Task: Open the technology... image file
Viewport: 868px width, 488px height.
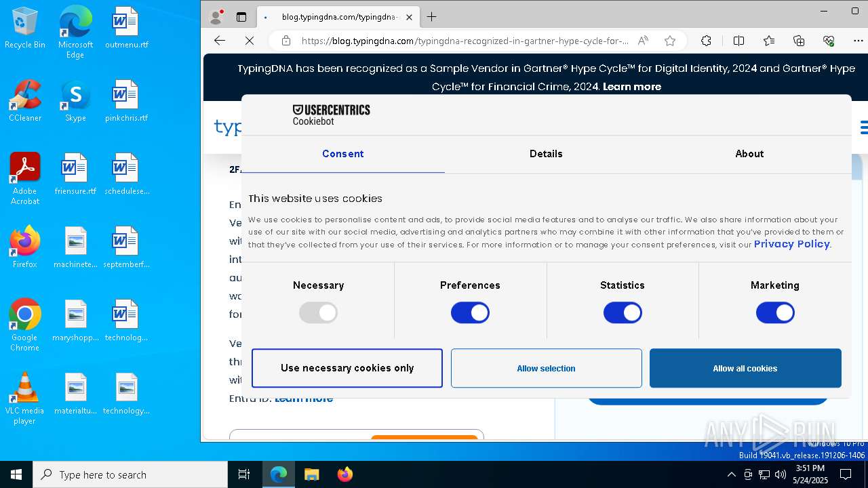Action: 126,394
